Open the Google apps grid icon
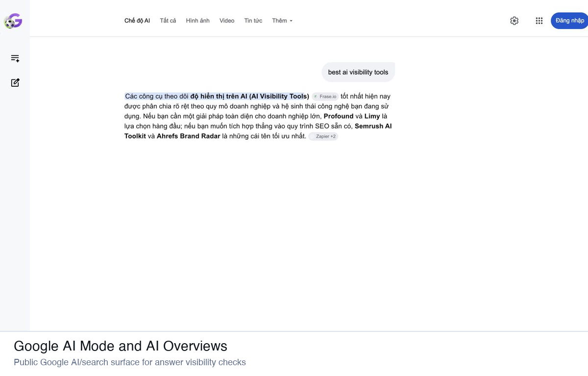This screenshot has width=588, height=376. [x=539, y=21]
